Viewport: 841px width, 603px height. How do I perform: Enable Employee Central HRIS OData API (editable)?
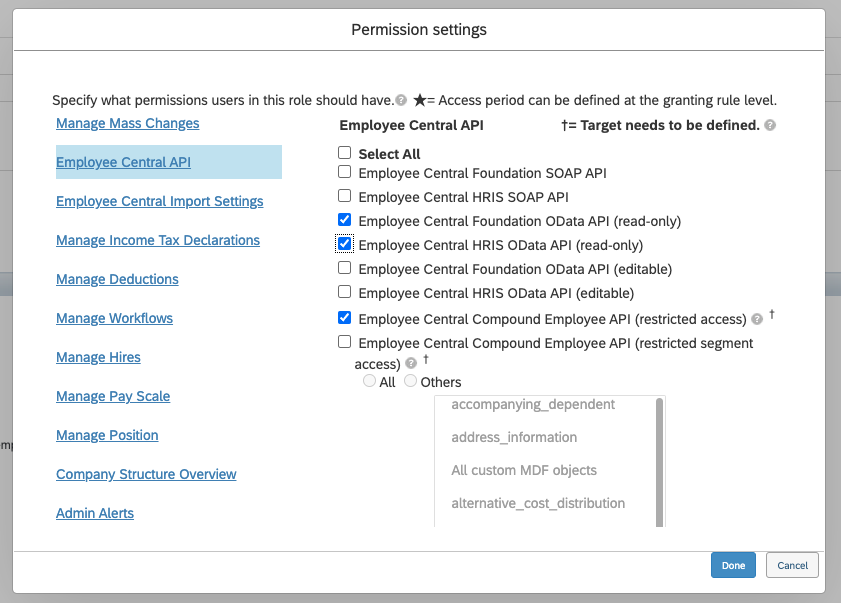345,292
